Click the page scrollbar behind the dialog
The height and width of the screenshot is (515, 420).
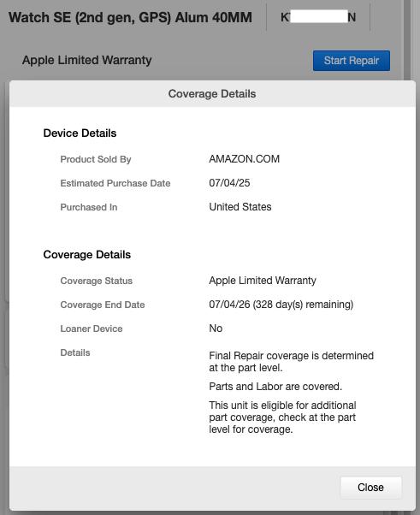407,39
